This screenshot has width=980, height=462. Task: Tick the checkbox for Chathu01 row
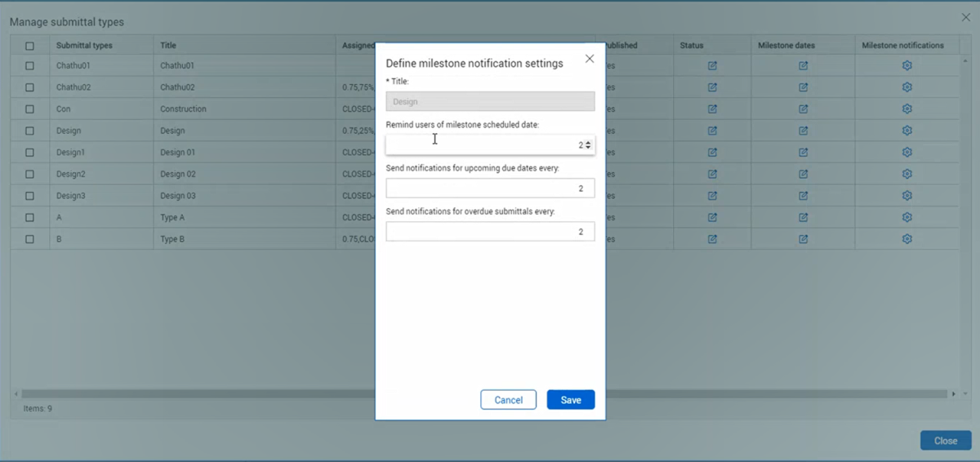(30, 65)
